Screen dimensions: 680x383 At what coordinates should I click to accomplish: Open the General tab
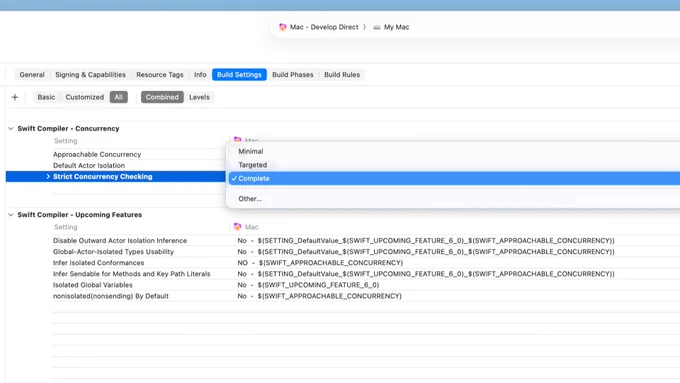tap(32, 75)
